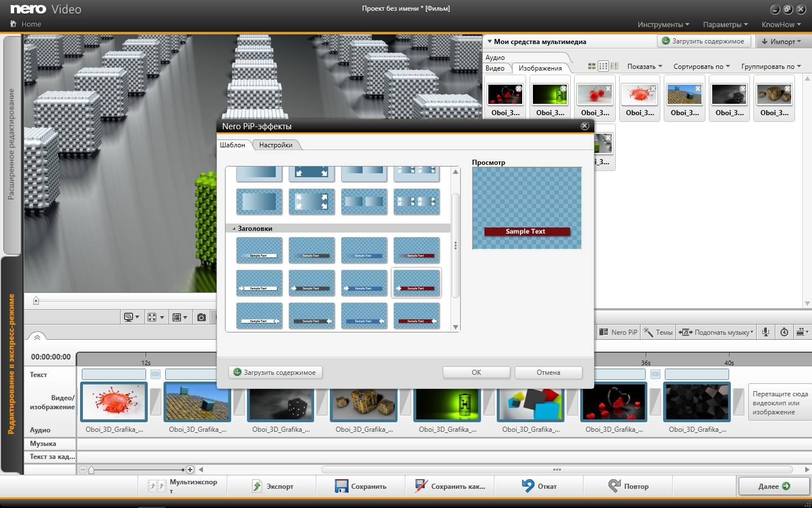Switch media library to large thumbnails view
The width and height of the screenshot is (812, 508).
click(592, 67)
